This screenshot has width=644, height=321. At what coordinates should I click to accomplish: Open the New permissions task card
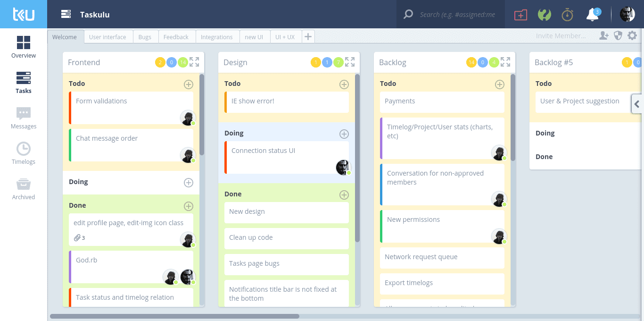442,226
